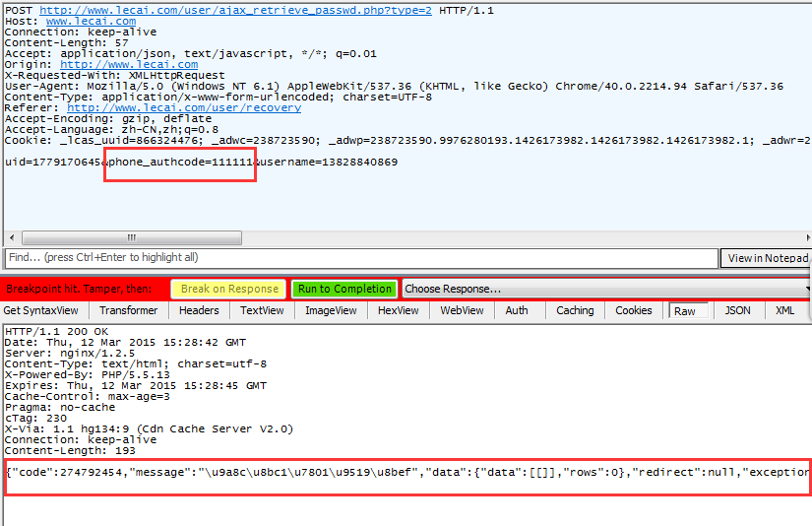Click the X-Requested-With: XMLHttpRequest line
This screenshot has width=812, height=526.
pos(115,76)
